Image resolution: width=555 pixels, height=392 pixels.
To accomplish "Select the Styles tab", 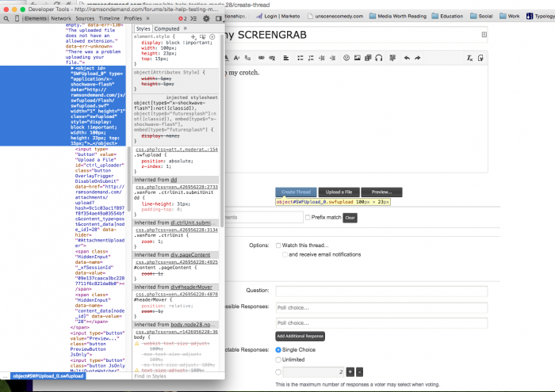I will [x=143, y=29].
